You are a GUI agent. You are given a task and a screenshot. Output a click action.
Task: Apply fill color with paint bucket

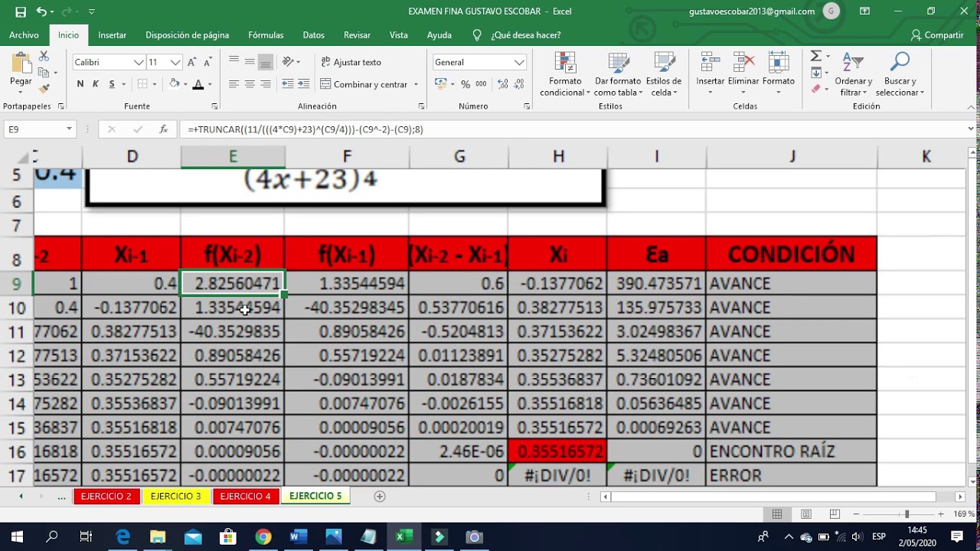click(174, 84)
